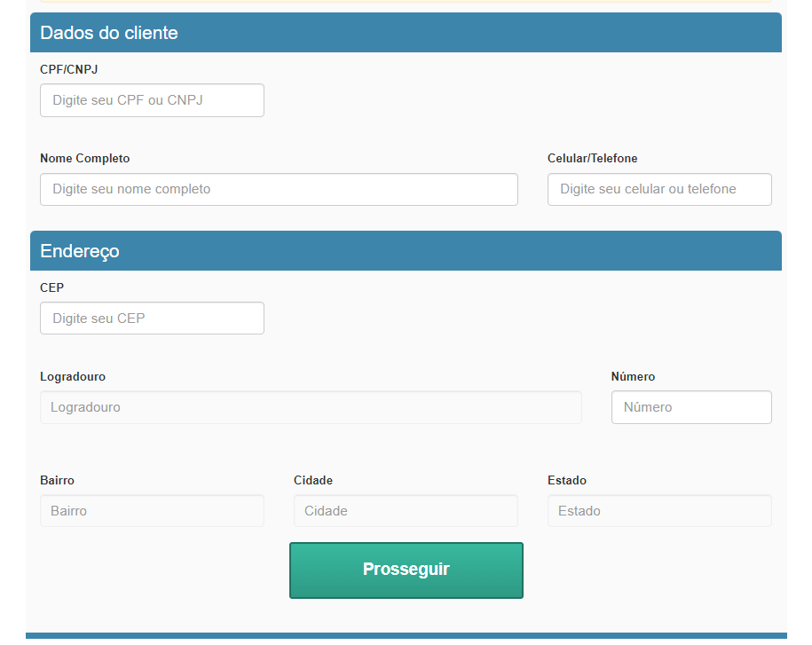Select the Logradouro text field
Screen dimensions: 812x645
311,407
